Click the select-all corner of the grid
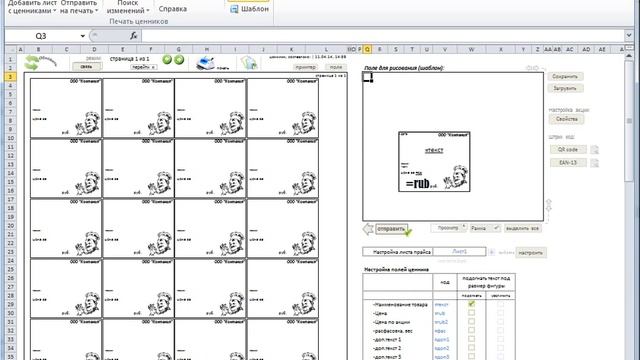 pos(11,49)
